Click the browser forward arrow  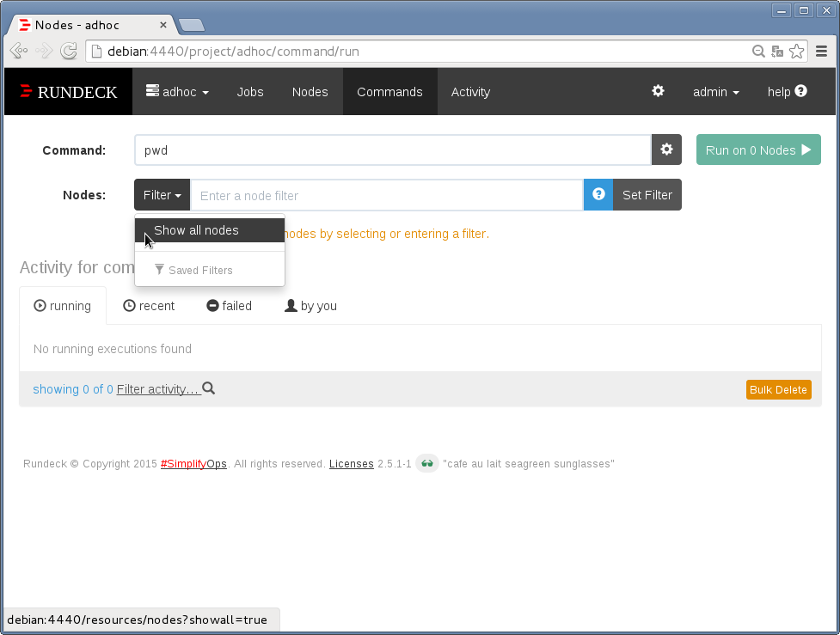[x=44, y=51]
